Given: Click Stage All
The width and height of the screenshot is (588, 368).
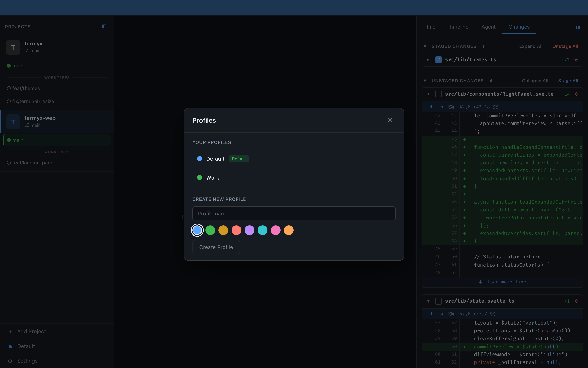Looking at the screenshot, I should point(568,81).
